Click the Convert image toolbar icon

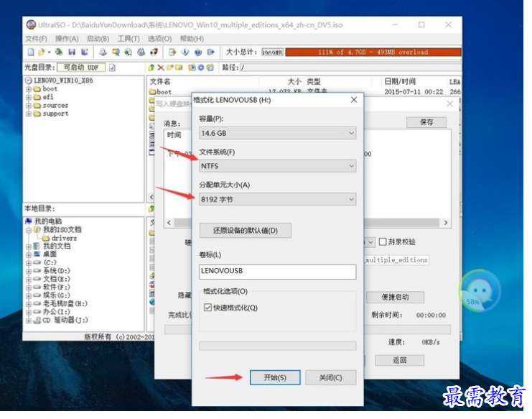pyautogui.click(x=129, y=52)
